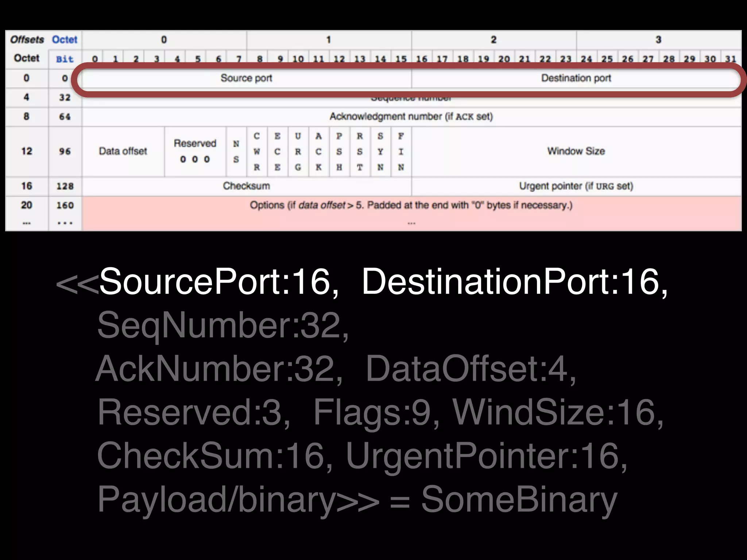This screenshot has height=560, width=747.
Task: Click the Checksum cell
Action: click(247, 186)
